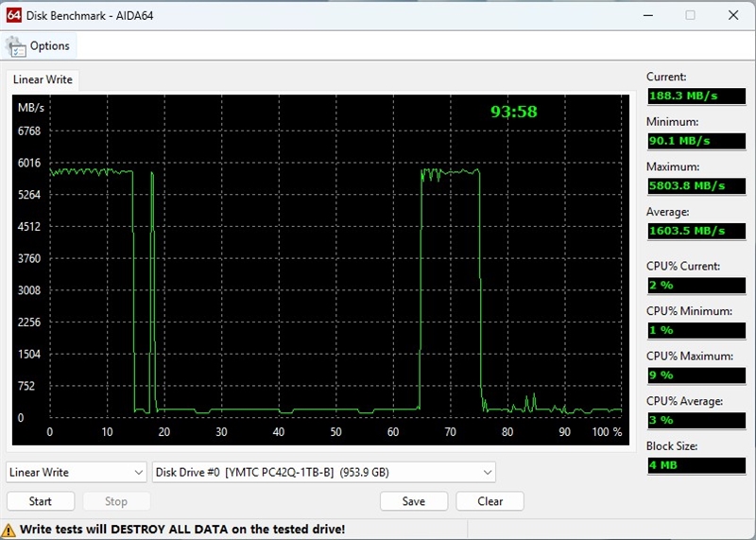Click the elapsed time 93:58 on graph
Screen dimensions: 756x540
pos(513,112)
